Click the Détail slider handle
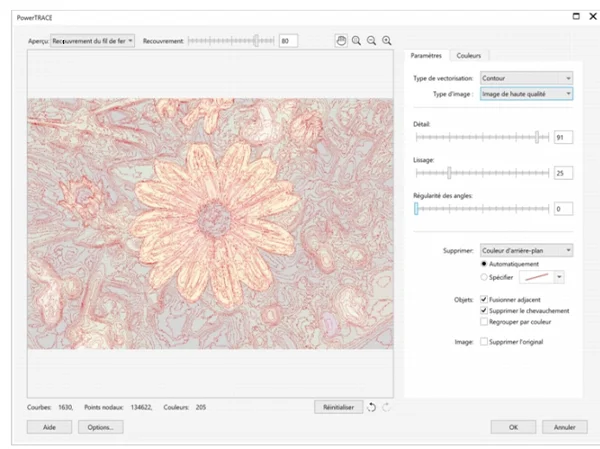This screenshot has width=600, height=449. click(x=537, y=137)
